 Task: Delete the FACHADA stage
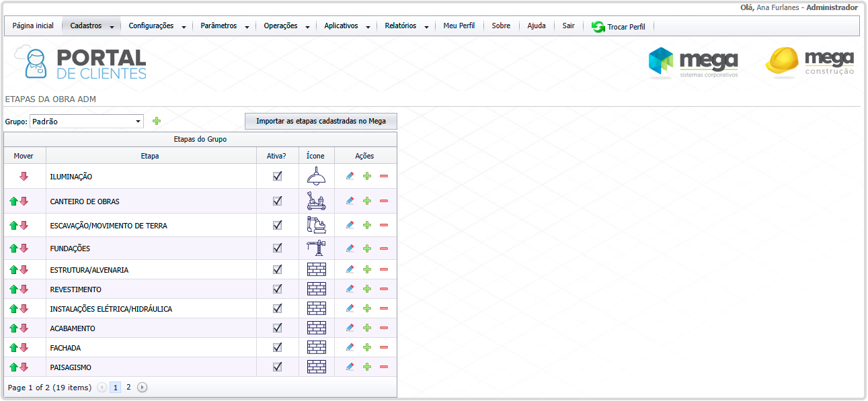coord(384,347)
